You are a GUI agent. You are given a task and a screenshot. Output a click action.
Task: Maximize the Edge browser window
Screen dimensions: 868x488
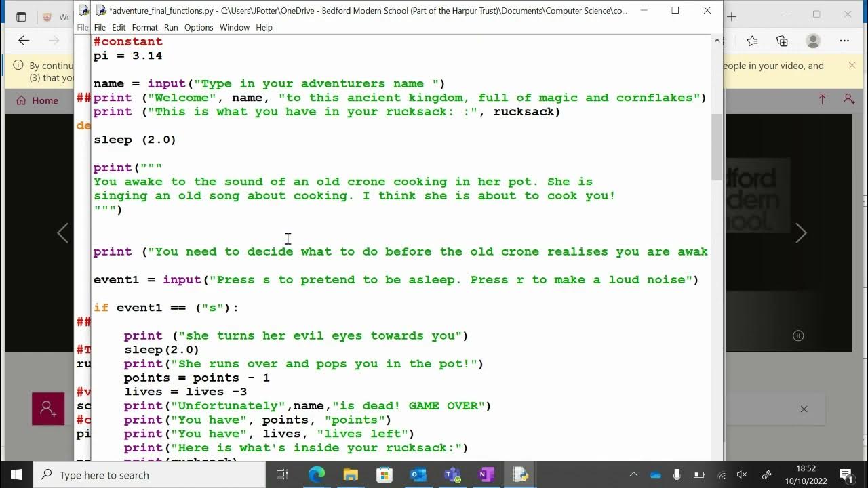coord(816,15)
